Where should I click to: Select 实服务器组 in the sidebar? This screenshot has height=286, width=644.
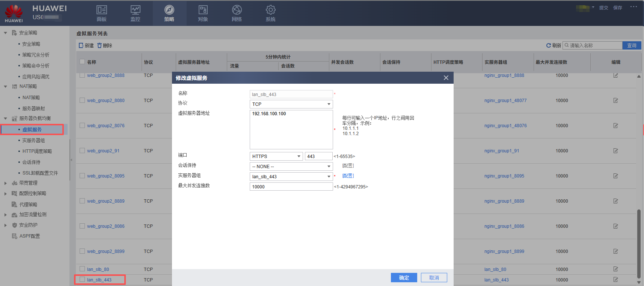point(33,140)
